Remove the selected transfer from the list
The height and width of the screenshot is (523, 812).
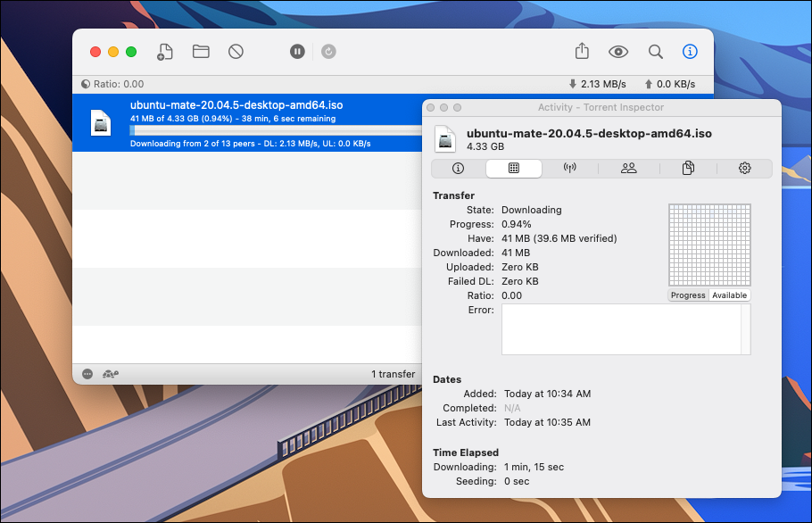click(x=236, y=52)
